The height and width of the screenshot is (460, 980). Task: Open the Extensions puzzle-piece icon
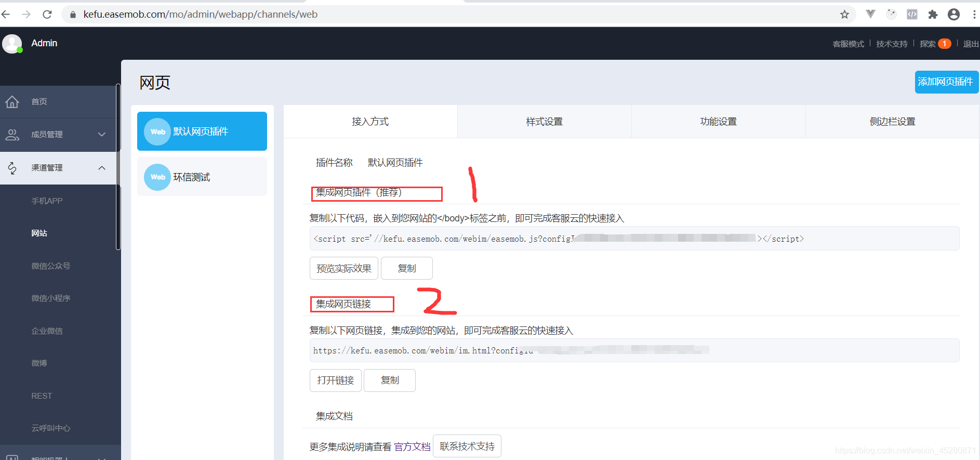tap(933, 14)
